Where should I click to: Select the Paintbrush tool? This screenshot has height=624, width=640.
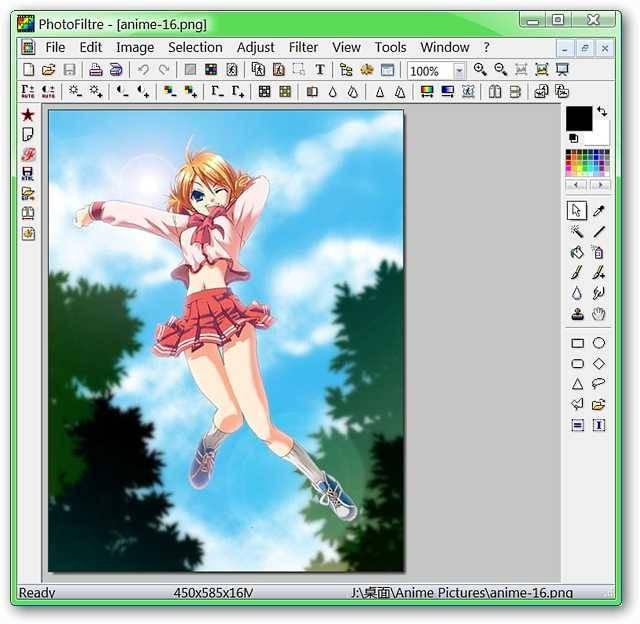click(577, 273)
